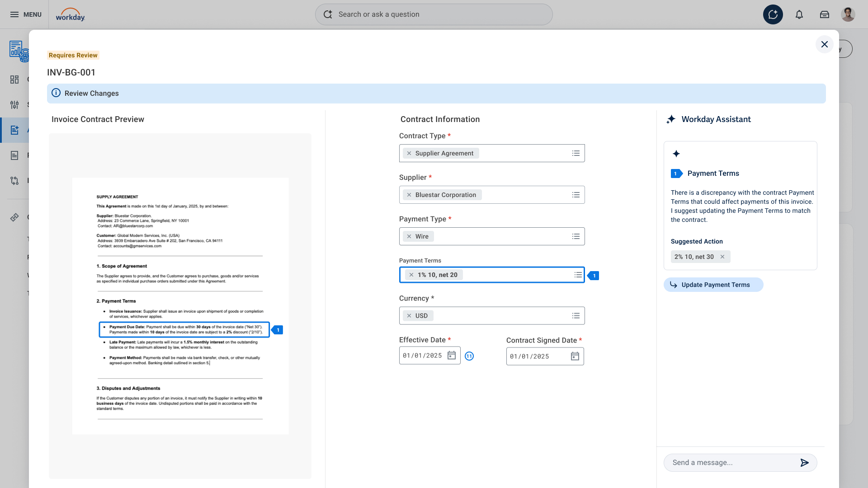The height and width of the screenshot is (488, 868).
Task: Open the Payment Type options list
Action: pyautogui.click(x=576, y=236)
